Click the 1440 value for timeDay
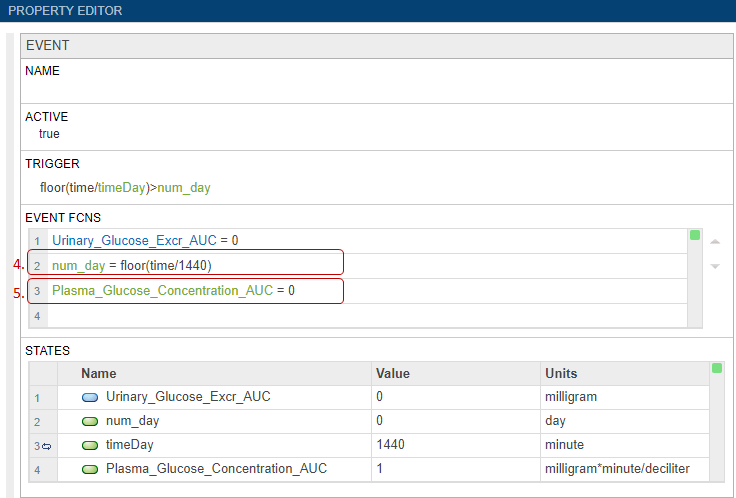Screen dimensions: 736x498 (x=391, y=445)
